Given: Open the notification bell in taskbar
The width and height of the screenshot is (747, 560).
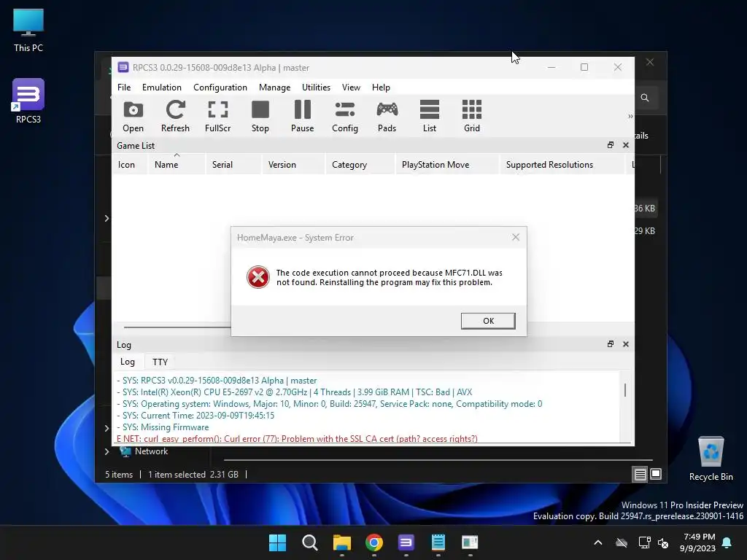Looking at the screenshot, I should coord(727,542).
